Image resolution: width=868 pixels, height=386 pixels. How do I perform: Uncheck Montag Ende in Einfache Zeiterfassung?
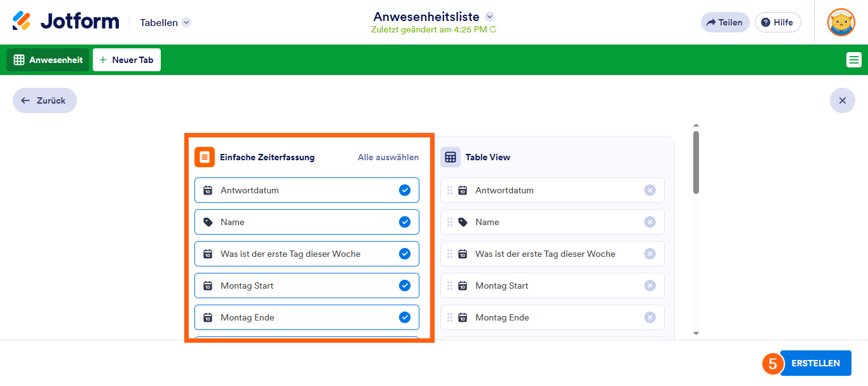405,317
